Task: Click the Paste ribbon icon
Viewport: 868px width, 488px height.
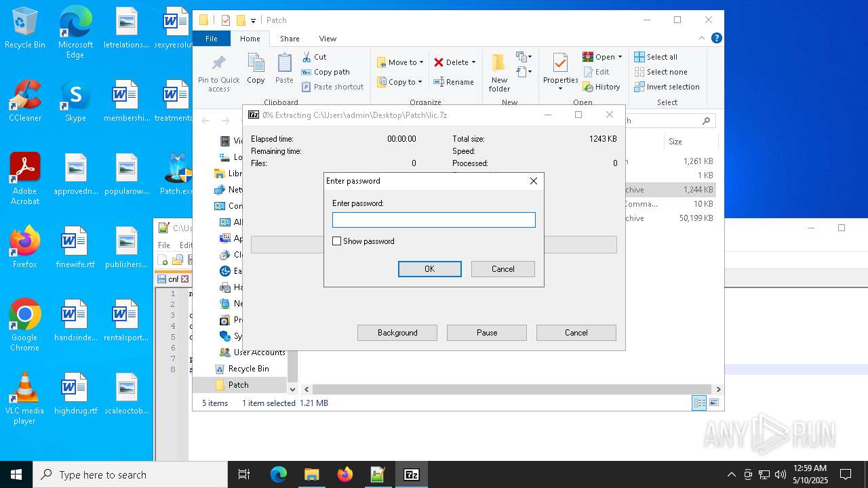Action: pos(284,69)
